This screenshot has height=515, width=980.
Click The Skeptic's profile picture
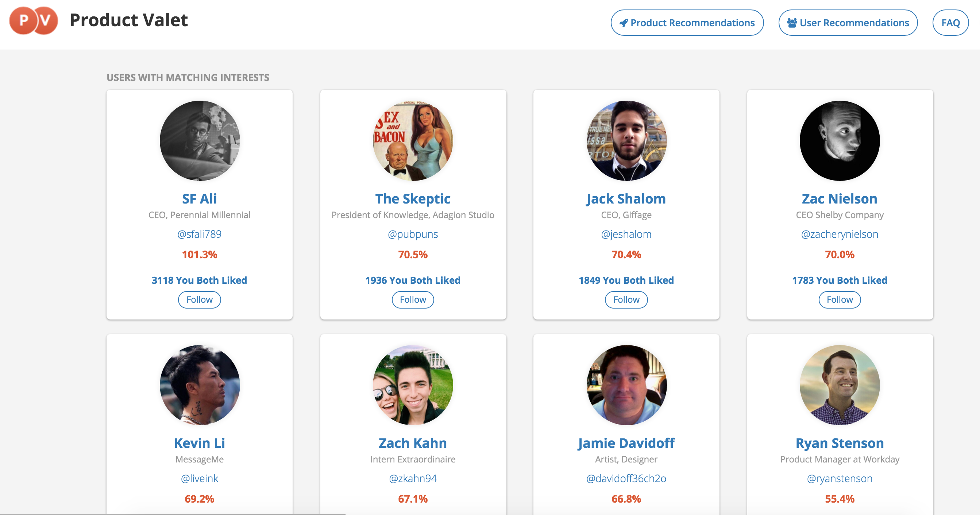(413, 140)
